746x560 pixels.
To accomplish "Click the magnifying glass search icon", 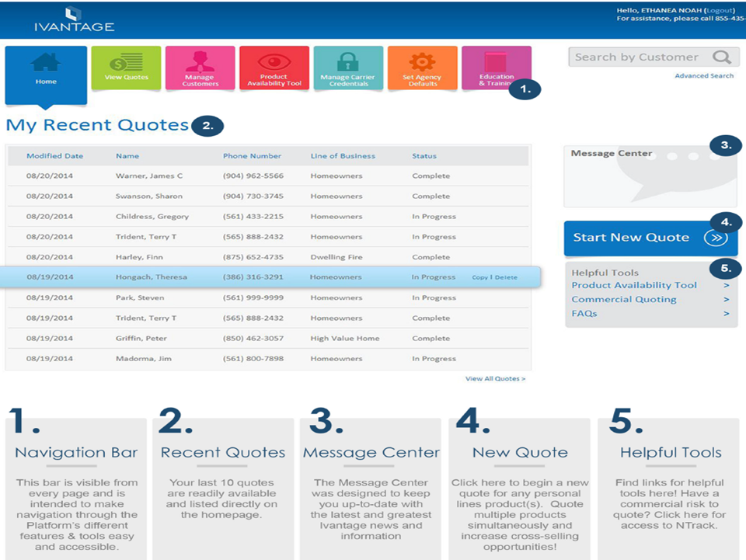I will coord(721,57).
